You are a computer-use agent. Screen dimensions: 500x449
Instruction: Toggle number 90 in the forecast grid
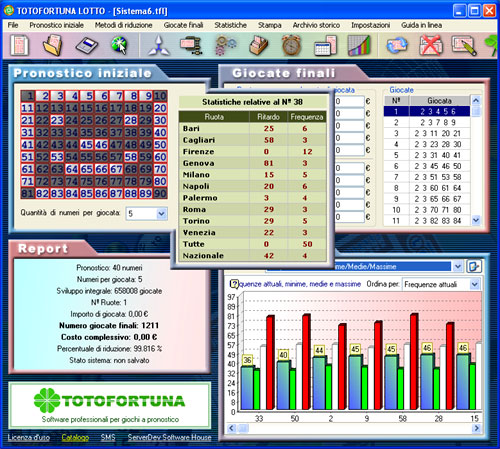(x=160, y=193)
